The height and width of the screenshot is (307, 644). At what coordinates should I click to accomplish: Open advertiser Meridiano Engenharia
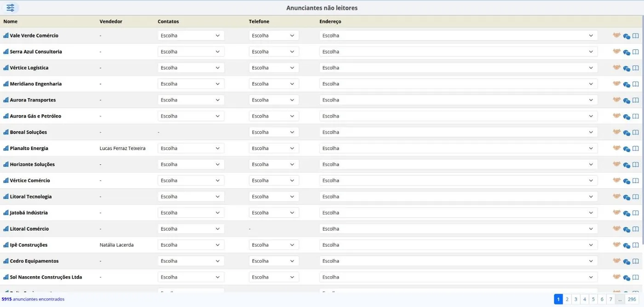point(36,84)
